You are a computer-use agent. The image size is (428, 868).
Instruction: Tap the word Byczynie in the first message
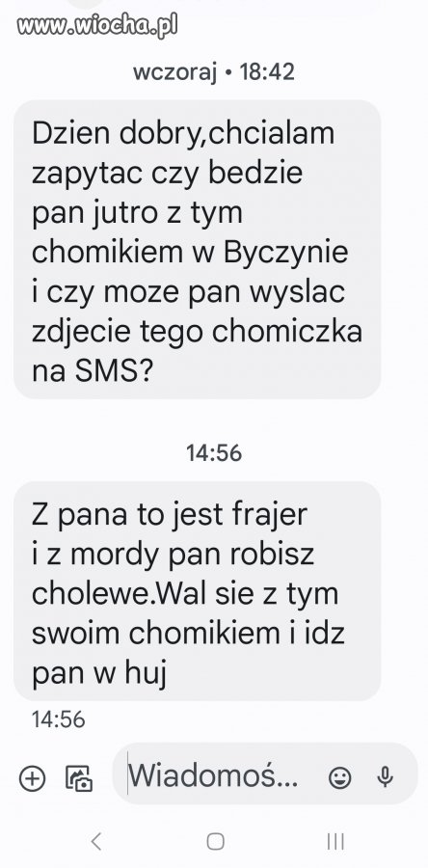(x=286, y=253)
